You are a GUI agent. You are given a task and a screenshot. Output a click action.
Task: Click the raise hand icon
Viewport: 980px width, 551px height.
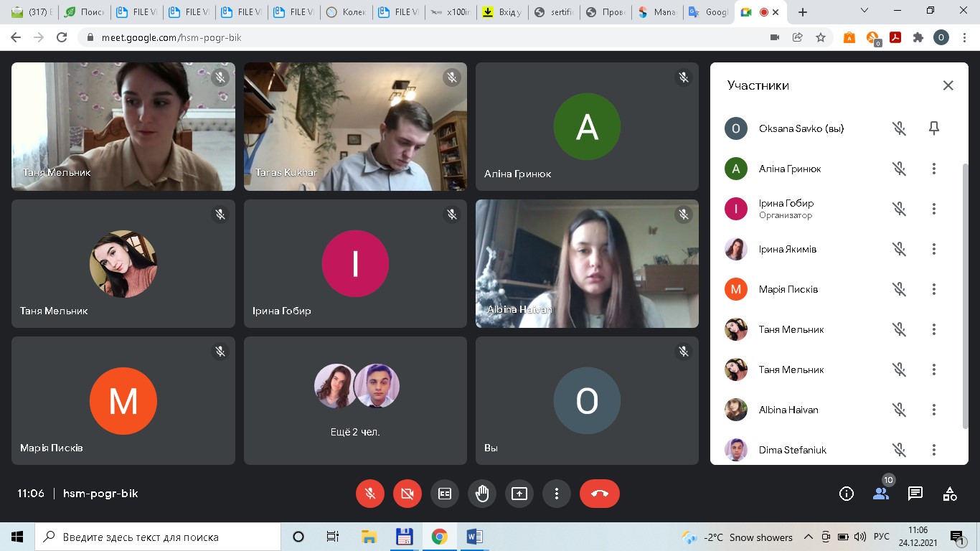point(481,494)
